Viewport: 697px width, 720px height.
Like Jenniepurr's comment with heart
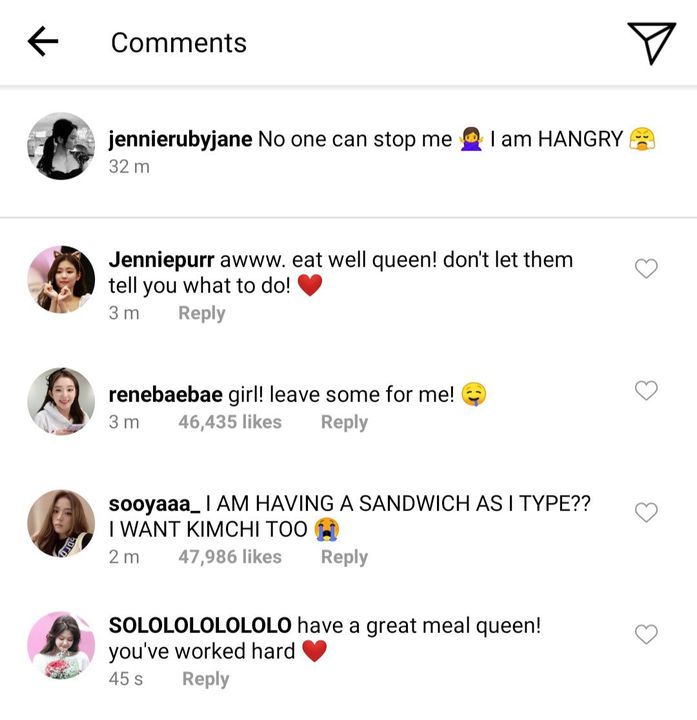click(x=647, y=268)
